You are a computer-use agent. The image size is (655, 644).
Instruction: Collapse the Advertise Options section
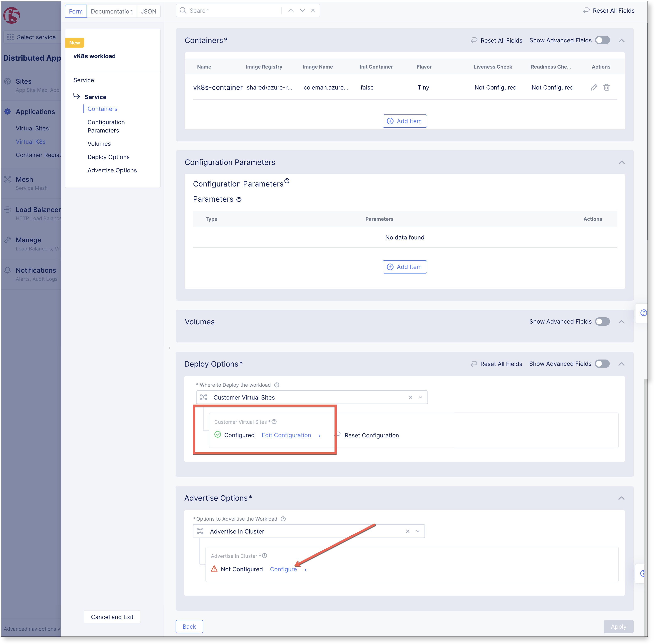coord(622,498)
